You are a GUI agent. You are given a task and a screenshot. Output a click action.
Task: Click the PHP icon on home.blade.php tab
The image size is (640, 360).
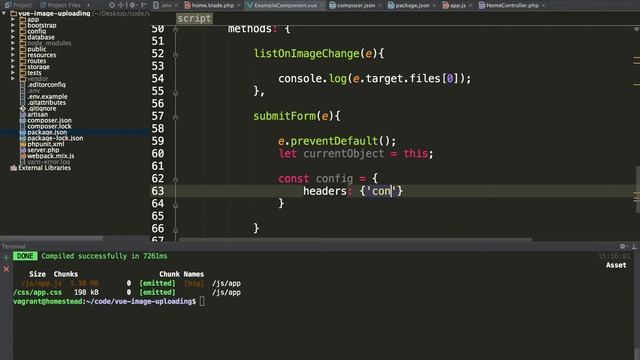[187, 5]
